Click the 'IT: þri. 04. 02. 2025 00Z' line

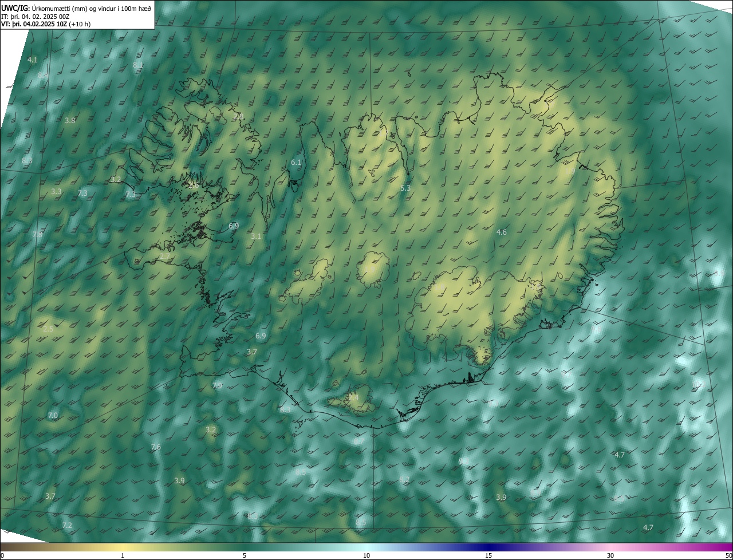coord(36,17)
